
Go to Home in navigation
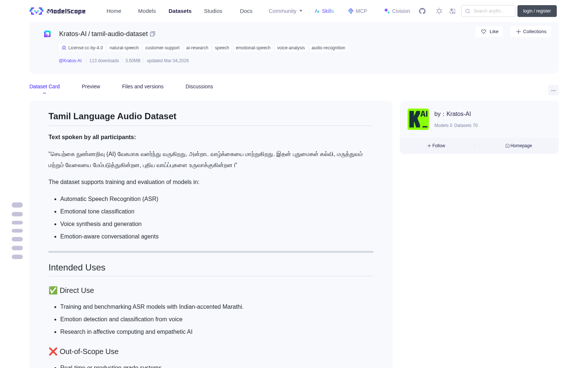114,11
